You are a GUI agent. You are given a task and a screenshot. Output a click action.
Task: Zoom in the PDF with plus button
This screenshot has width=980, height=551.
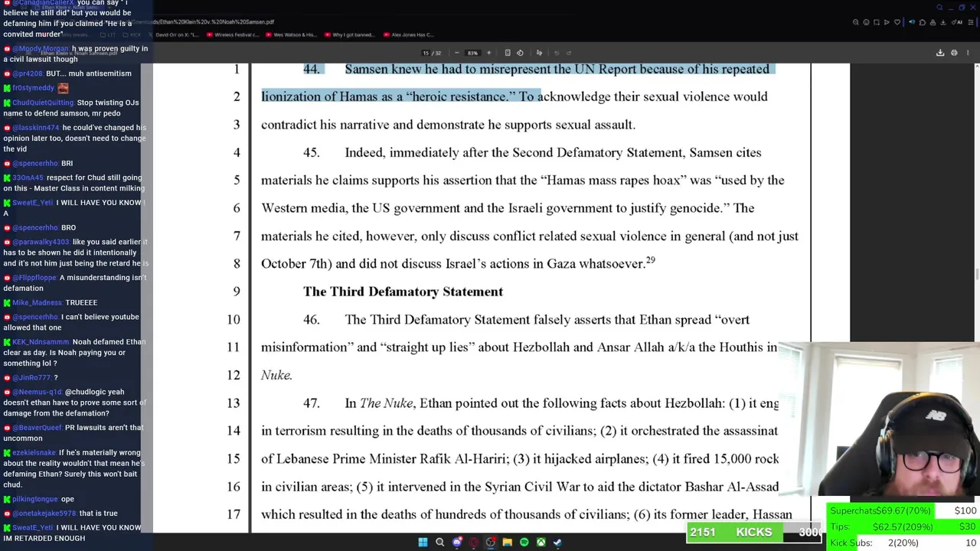pyautogui.click(x=488, y=53)
